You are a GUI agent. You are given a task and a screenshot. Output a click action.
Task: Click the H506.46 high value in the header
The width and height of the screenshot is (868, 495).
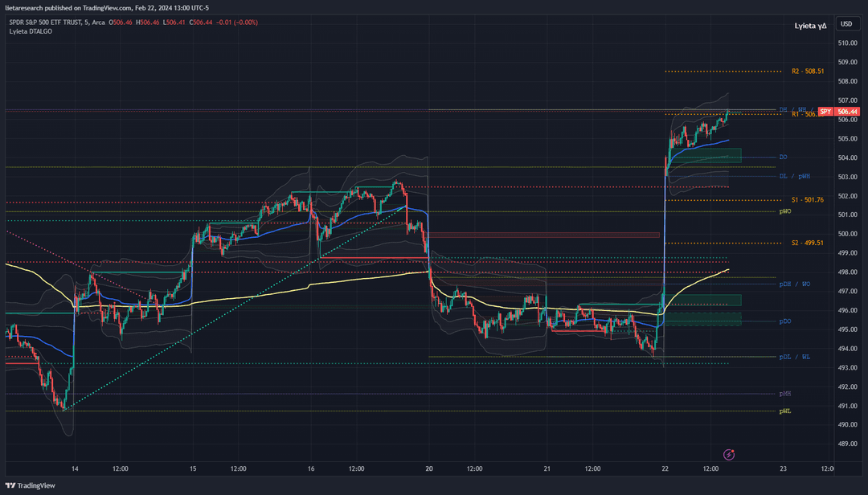(x=147, y=22)
